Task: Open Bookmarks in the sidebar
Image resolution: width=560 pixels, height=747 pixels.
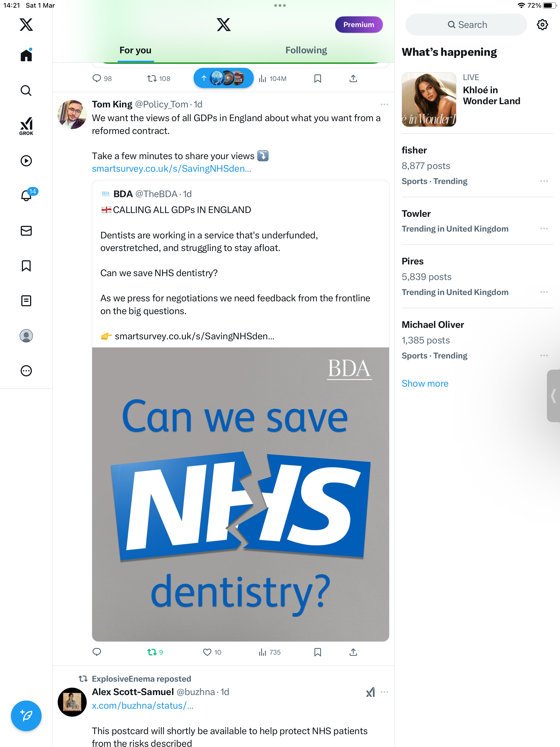Action: coord(26,266)
